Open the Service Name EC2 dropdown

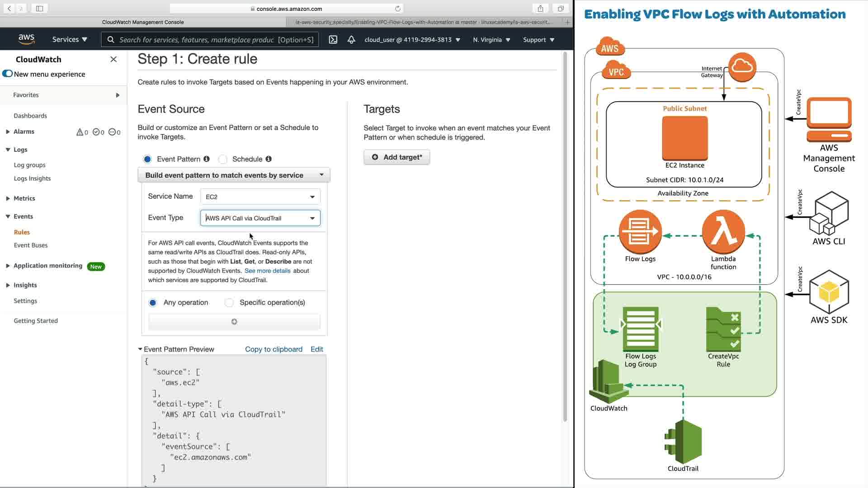(260, 197)
